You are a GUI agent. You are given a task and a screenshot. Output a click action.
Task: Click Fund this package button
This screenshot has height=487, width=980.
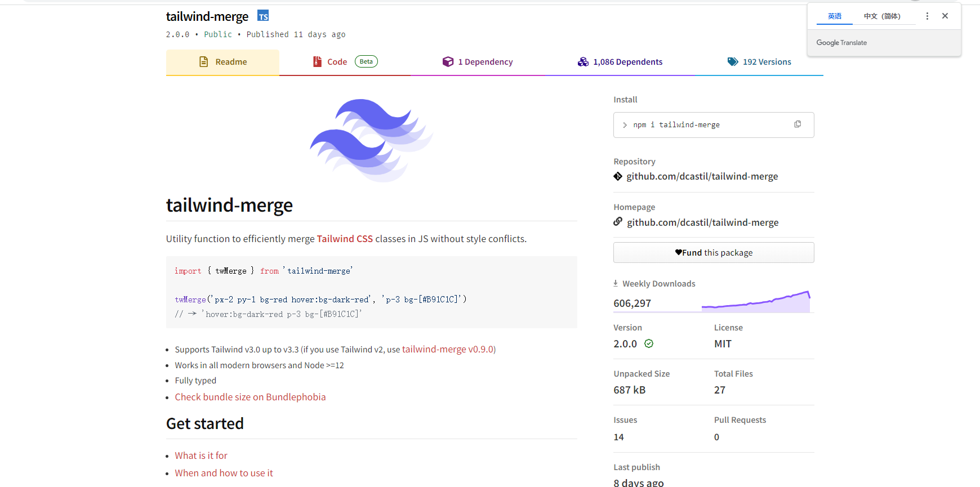pos(714,252)
